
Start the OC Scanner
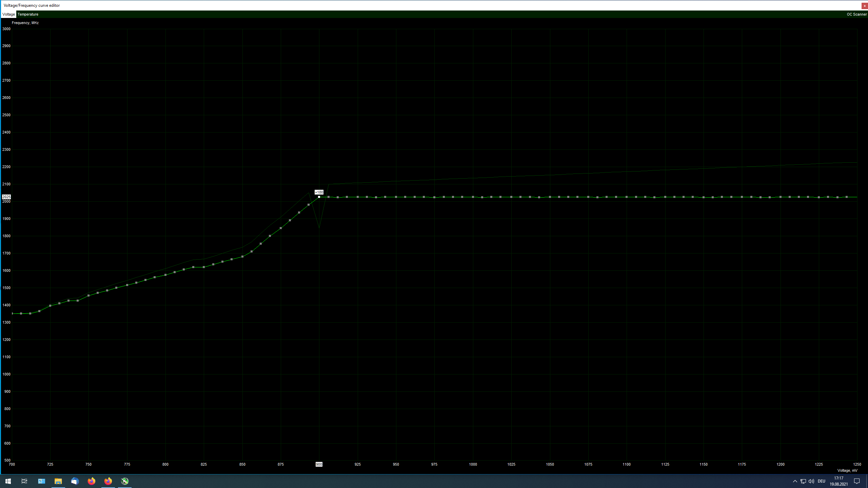[856, 14]
